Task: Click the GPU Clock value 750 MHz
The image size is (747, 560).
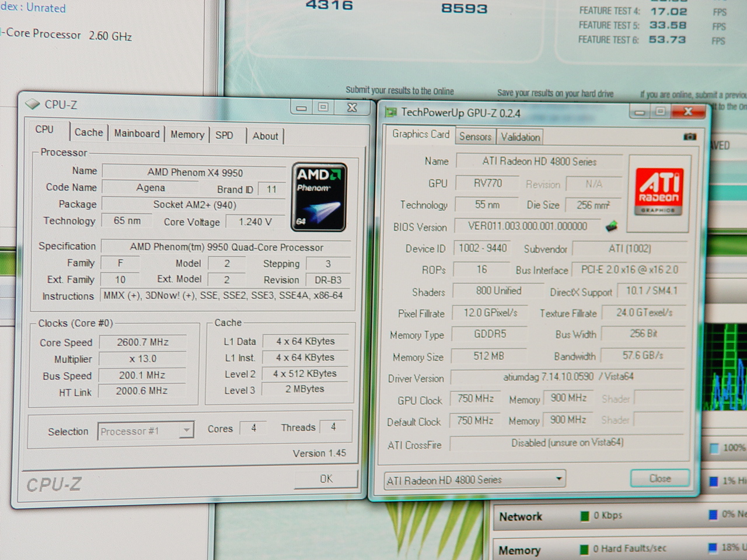Action: (475, 399)
